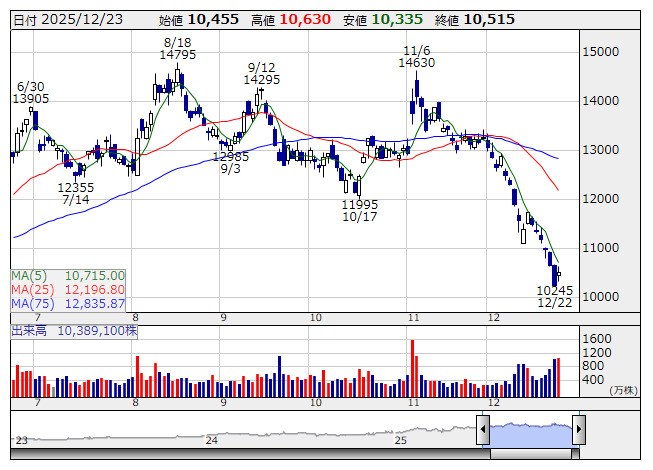Click the 7/14 low label 12355

coord(75,187)
